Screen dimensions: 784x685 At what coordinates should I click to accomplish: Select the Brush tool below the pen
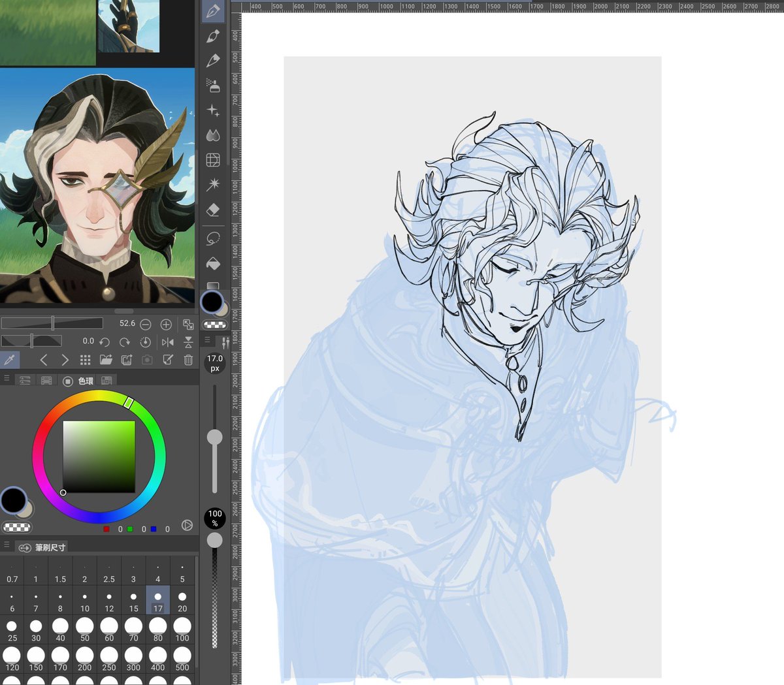(x=213, y=36)
